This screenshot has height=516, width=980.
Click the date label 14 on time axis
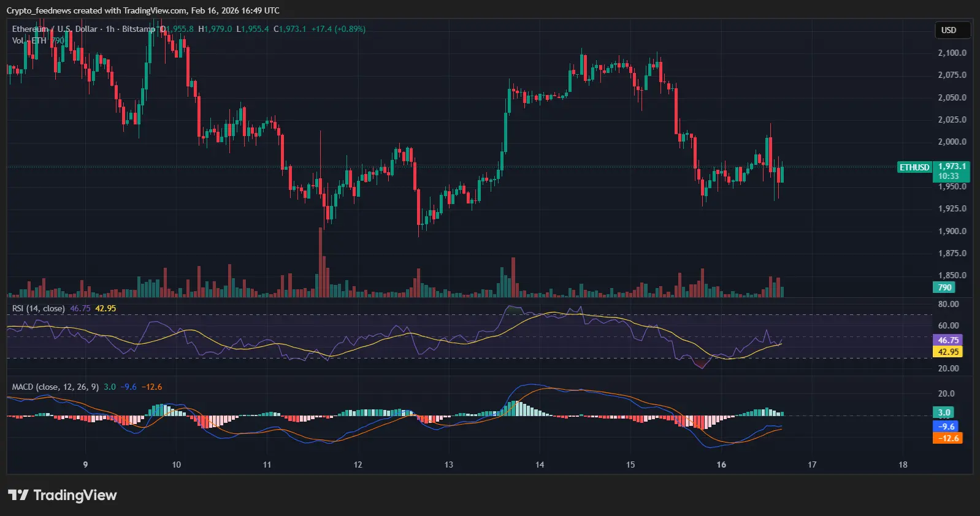(x=540, y=465)
